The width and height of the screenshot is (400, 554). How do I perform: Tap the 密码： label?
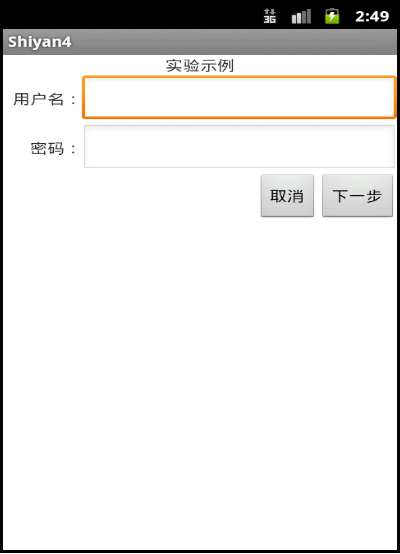coord(53,148)
